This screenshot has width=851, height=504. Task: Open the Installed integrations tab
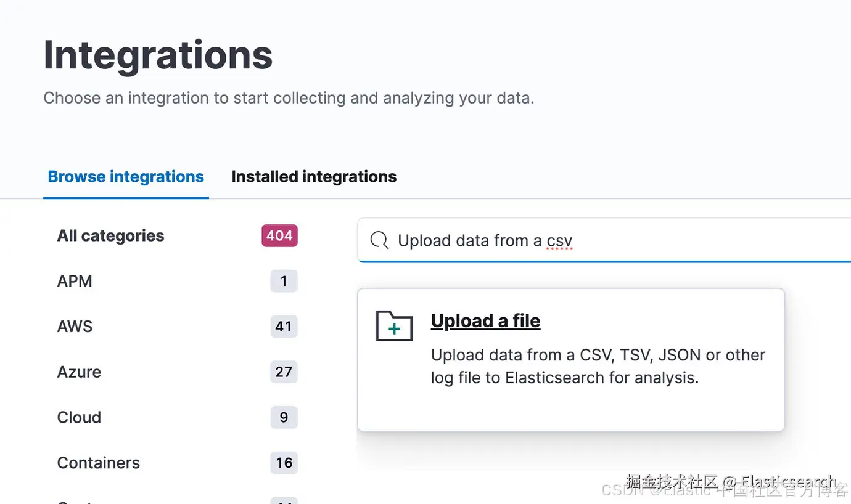314,177
